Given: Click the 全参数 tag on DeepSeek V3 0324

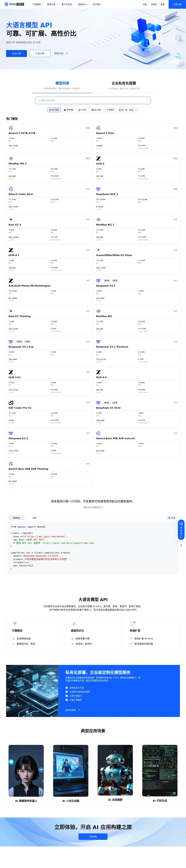Looking at the screenshot, I should 115,403.
